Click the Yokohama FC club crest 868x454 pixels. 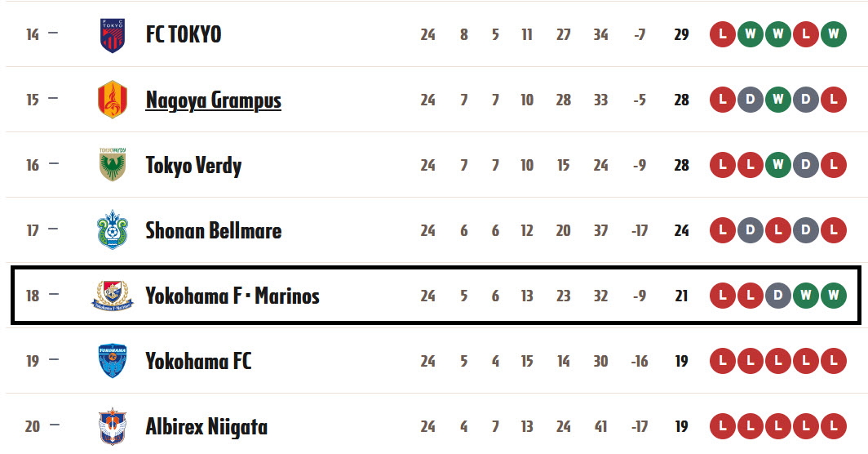click(113, 361)
